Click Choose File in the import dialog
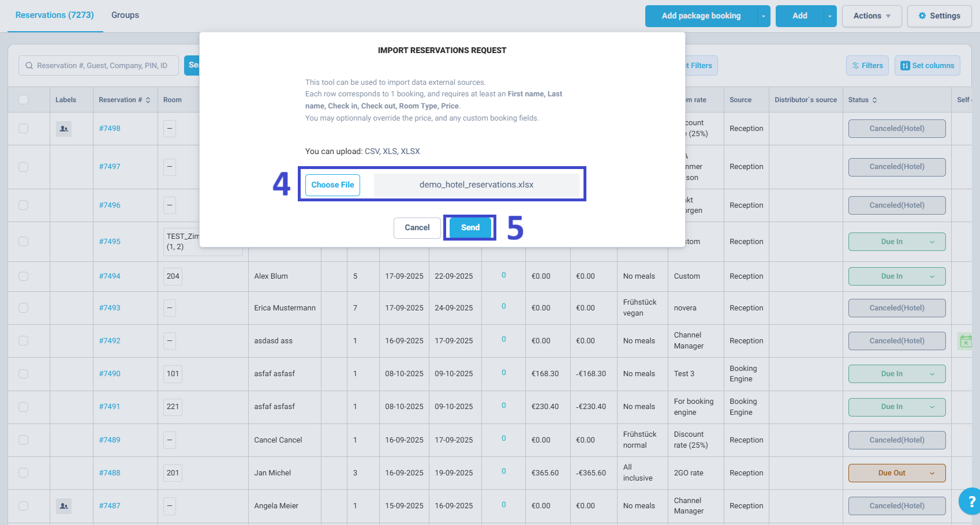 tap(332, 185)
